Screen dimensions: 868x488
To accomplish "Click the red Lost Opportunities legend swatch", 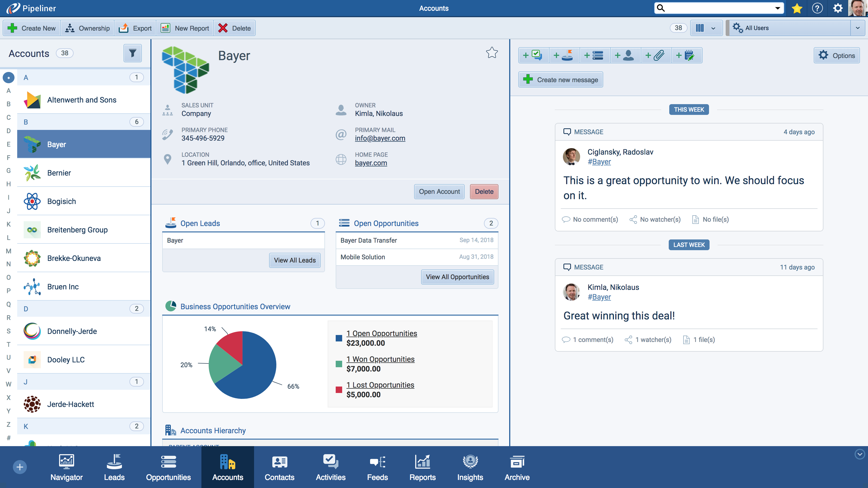I will click(339, 390).
